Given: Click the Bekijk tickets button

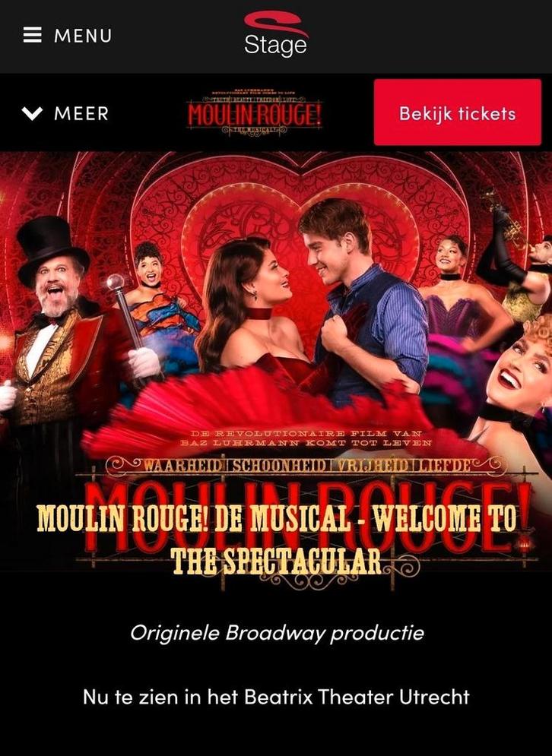Looking at the screenshot, I should pyautogui.click(x=458, y=112).
